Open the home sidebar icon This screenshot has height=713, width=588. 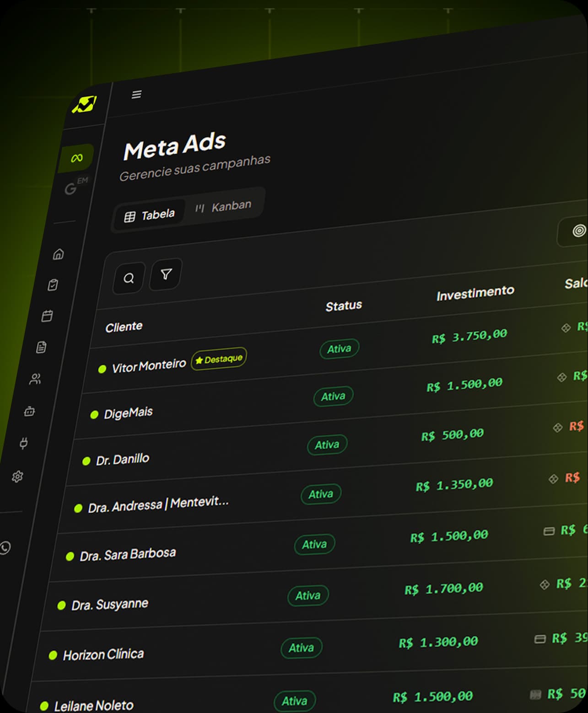point(59,254)
